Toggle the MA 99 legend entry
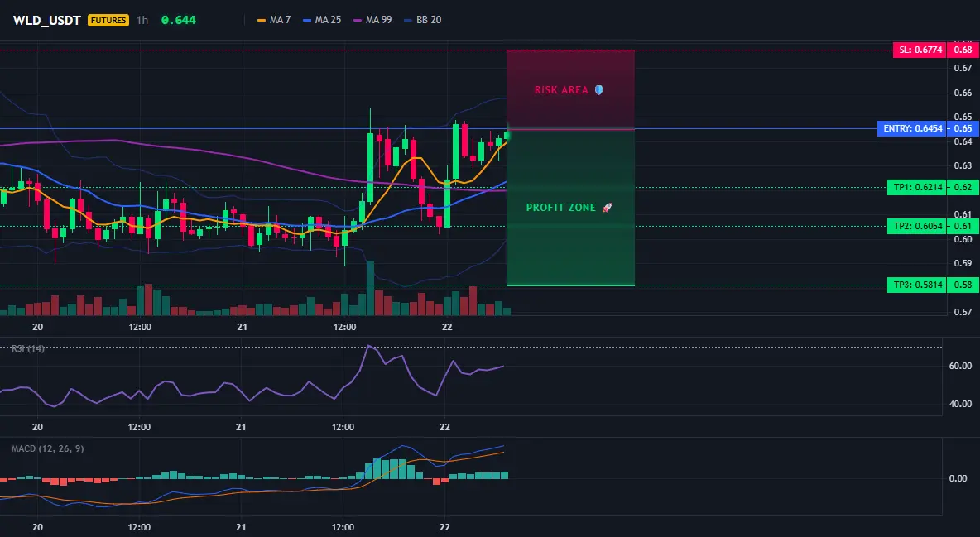 click(372, 20)
